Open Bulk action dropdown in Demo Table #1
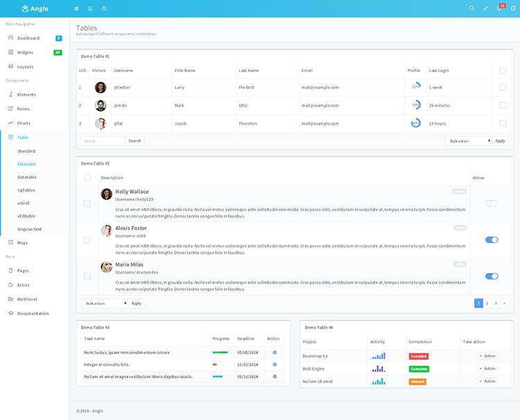Viewport: 520px width, 420px height. 469,141
